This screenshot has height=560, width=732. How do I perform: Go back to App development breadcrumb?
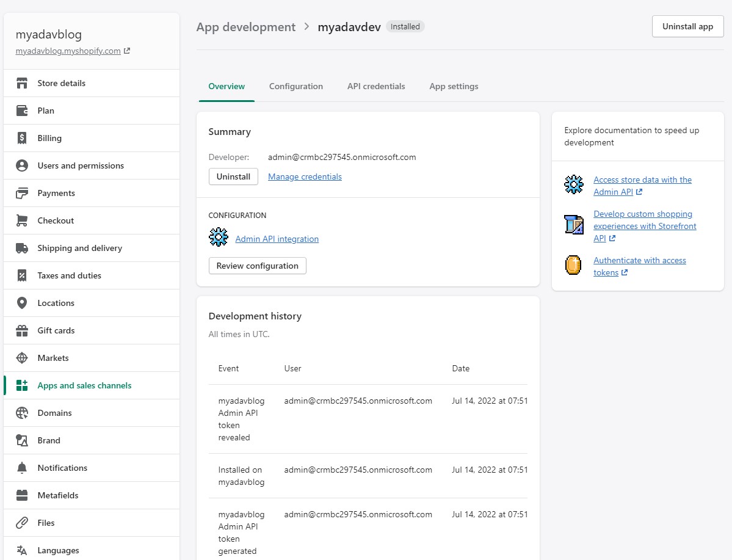(245, 27)
